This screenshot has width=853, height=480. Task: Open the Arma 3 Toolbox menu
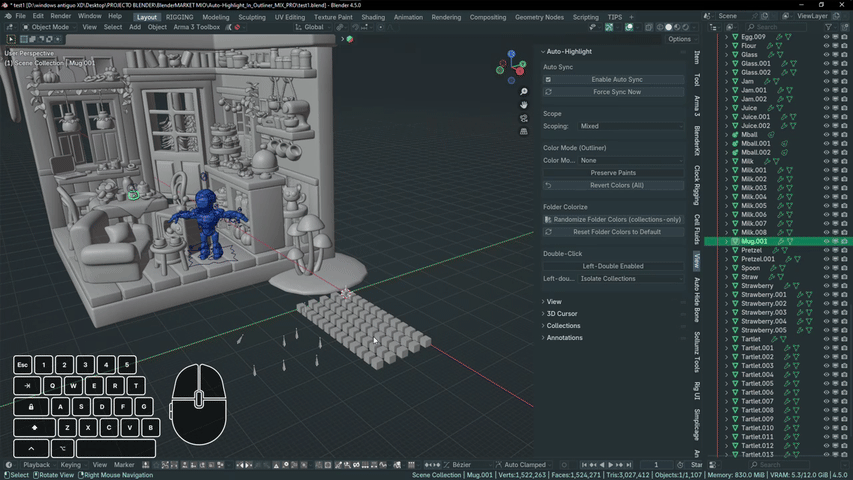coord(196,27)
